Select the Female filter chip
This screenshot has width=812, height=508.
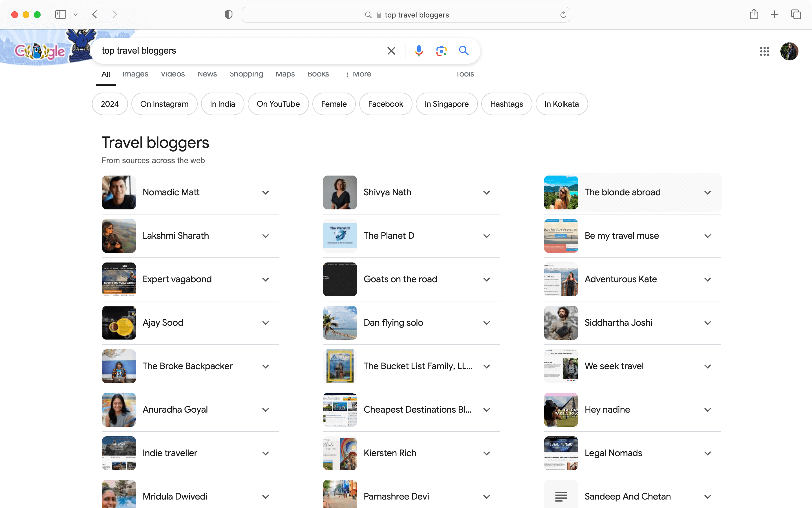click(334, 104)
